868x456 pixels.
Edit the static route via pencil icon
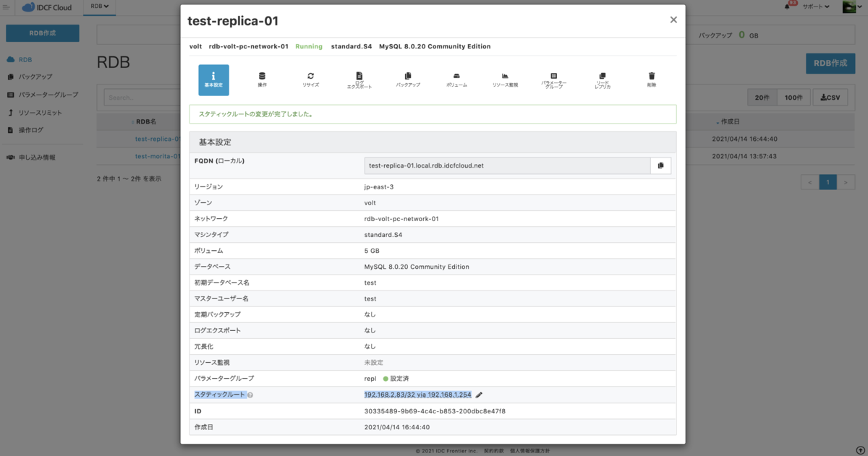[479, 395]
